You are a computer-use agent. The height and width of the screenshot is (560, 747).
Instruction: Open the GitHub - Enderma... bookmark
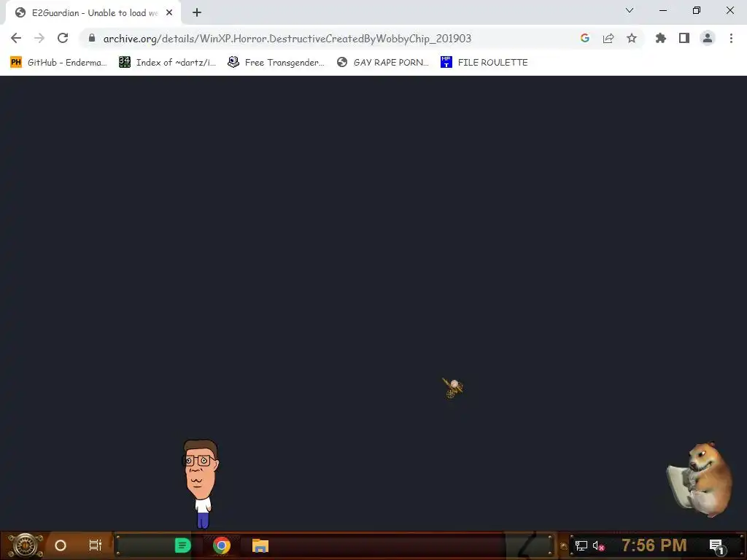(58, 63)
